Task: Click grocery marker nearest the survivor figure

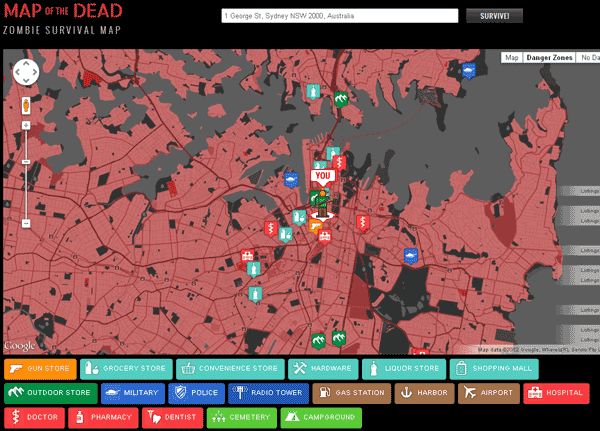Action: (x=299, y=217)
